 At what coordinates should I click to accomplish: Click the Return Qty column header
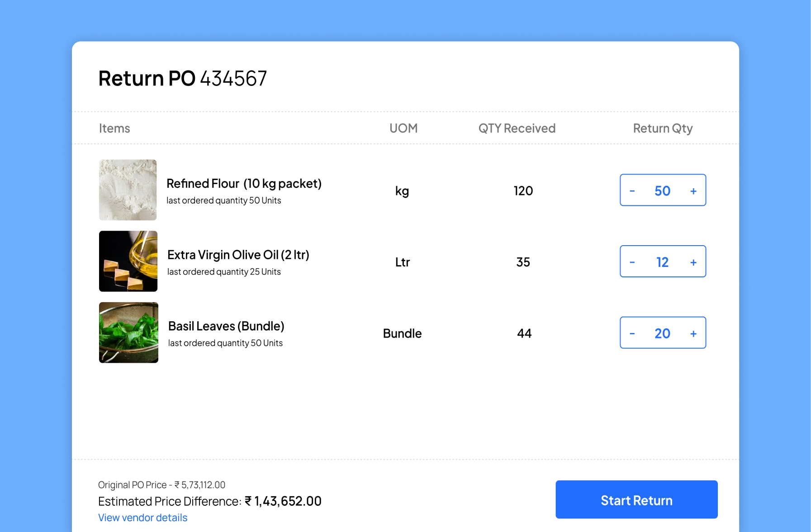pos(663,128)
